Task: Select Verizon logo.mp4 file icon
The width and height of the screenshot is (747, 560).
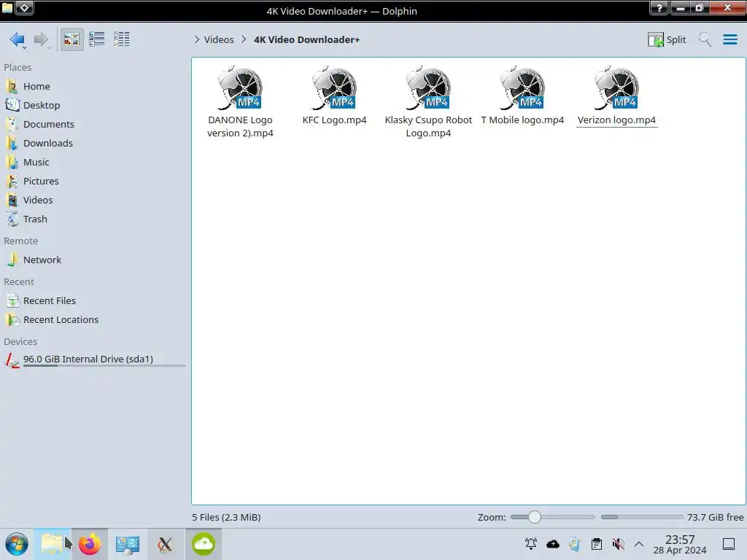Action: click(x=616, y=88)
